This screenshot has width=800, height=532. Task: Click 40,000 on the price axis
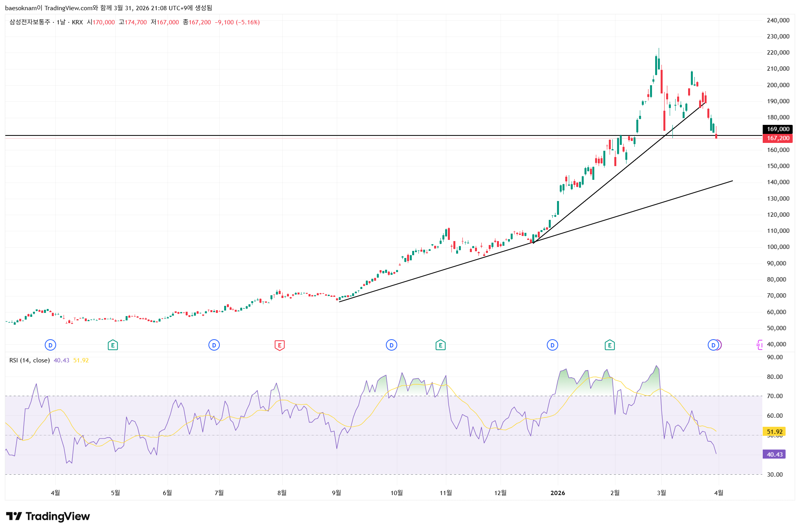click(x=776, y=344)
